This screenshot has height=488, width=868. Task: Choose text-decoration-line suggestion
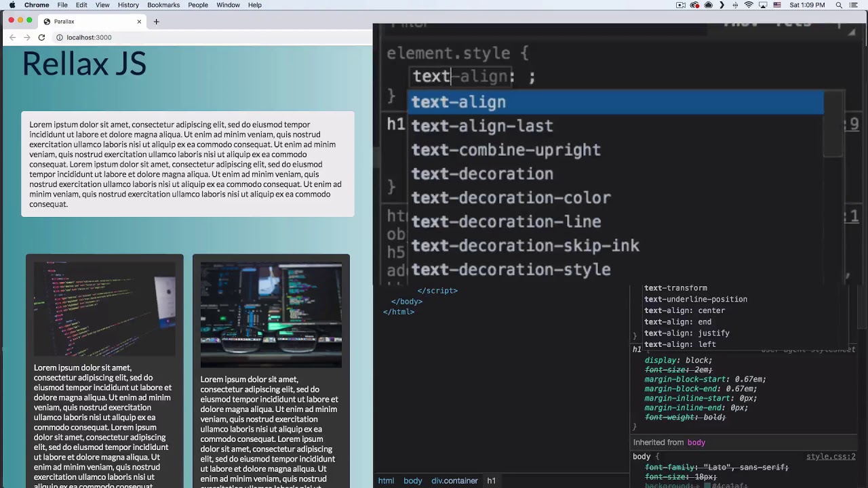point(617,222)
